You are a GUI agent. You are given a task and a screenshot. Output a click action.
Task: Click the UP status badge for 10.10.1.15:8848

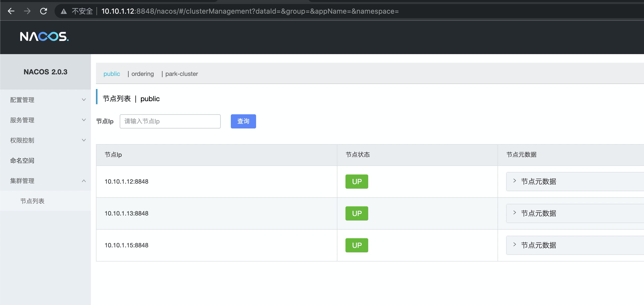356,245
